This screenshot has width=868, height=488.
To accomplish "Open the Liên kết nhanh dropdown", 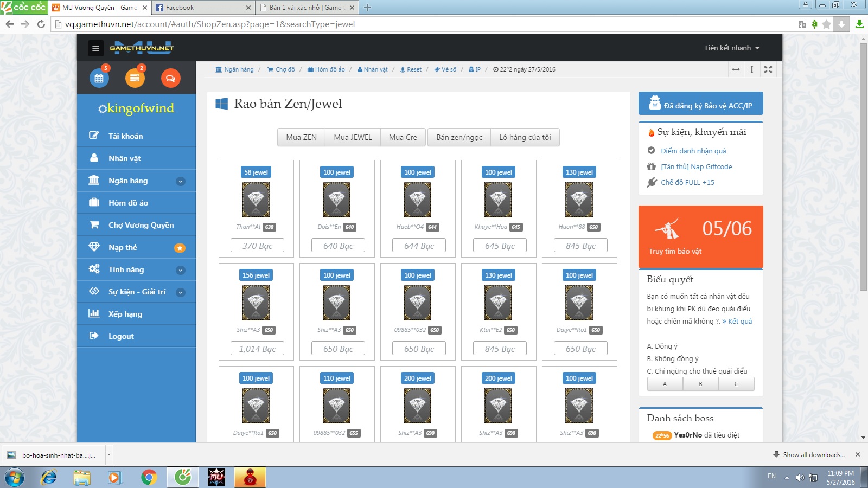I will click(732, 48).
